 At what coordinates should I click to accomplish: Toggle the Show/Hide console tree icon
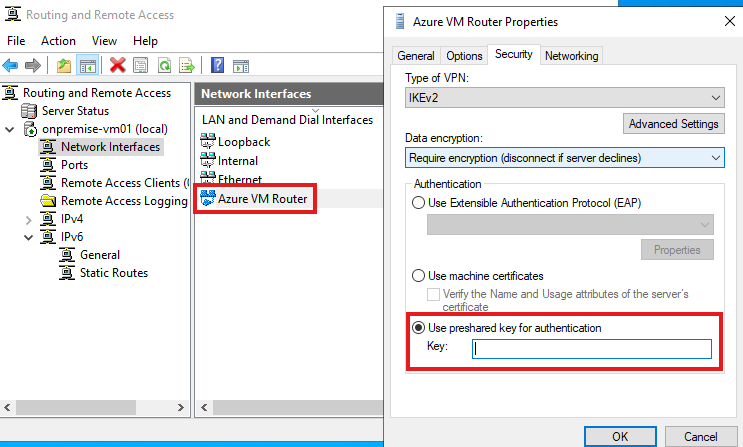(x=88, y=65)
